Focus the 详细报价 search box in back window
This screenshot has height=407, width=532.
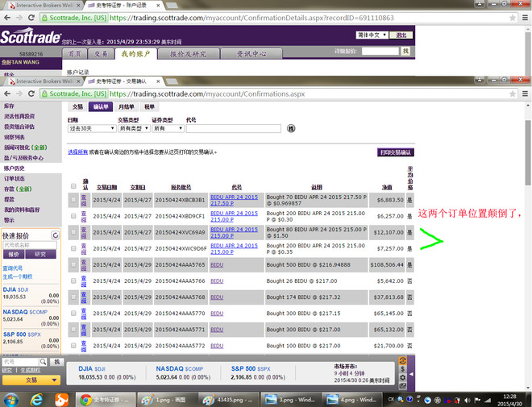(380, 51)
